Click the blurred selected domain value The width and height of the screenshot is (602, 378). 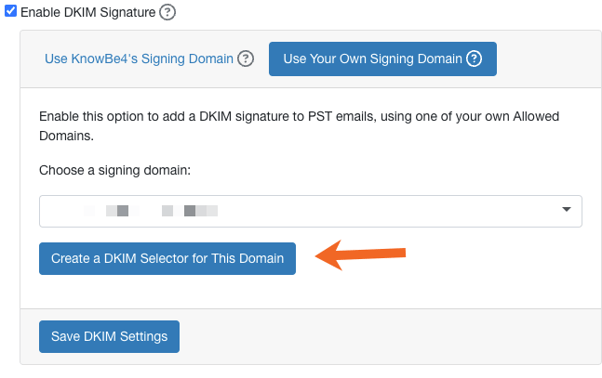150,211
